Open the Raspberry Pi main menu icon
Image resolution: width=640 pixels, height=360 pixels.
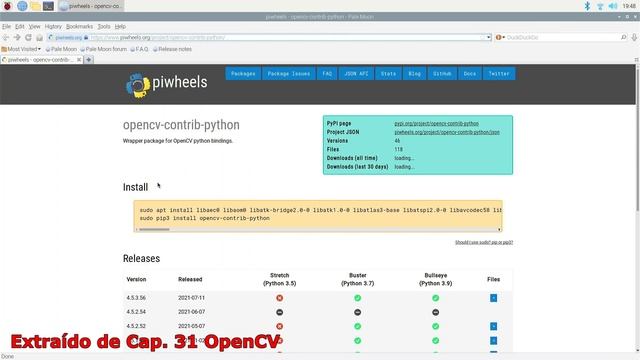pyautogui.click(x=7, y=6)
